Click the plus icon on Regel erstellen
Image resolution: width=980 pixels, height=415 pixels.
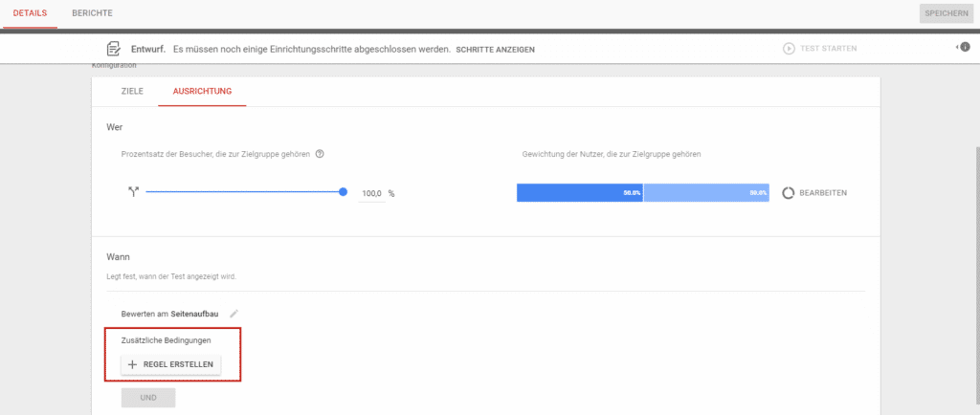[132, 365]
